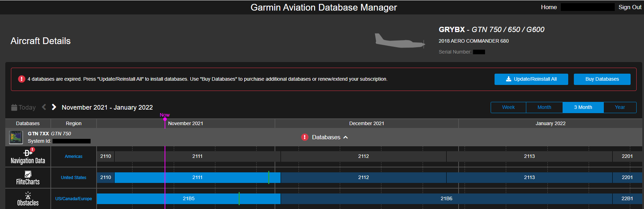Select Obstacles cycle 22B1 bar
The width and height of the screenshot is (644, 209).
coord(627,199)
